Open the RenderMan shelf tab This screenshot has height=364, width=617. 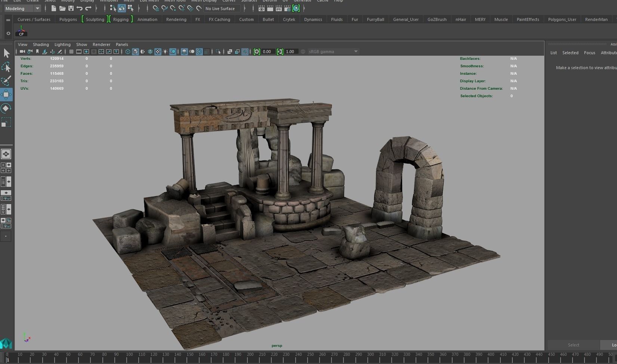coord(596,19)
